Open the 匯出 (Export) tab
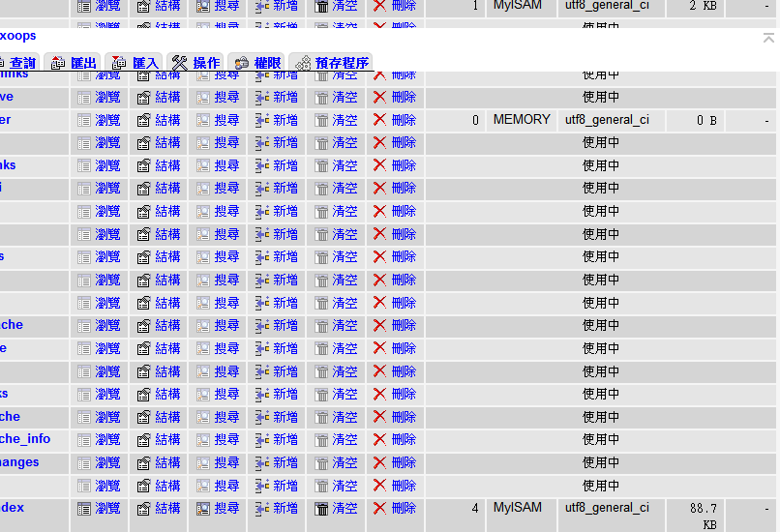780x532 pixels. [x=74, y=63]
